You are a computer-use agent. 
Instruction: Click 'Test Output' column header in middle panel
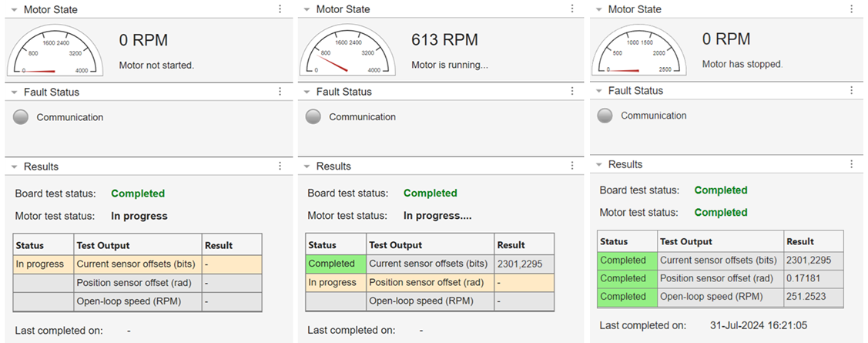[x=395, y=245]
